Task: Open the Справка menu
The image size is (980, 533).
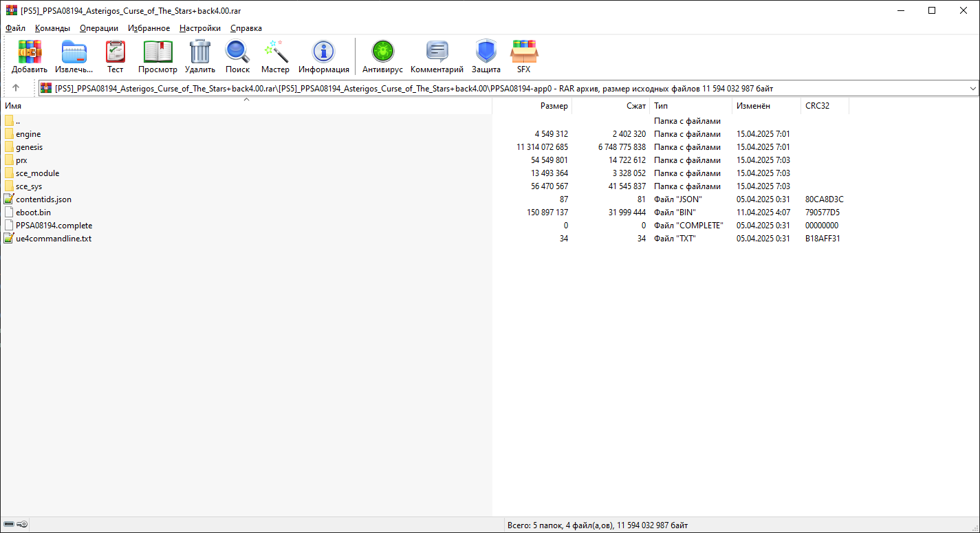Action: (246, 28)
